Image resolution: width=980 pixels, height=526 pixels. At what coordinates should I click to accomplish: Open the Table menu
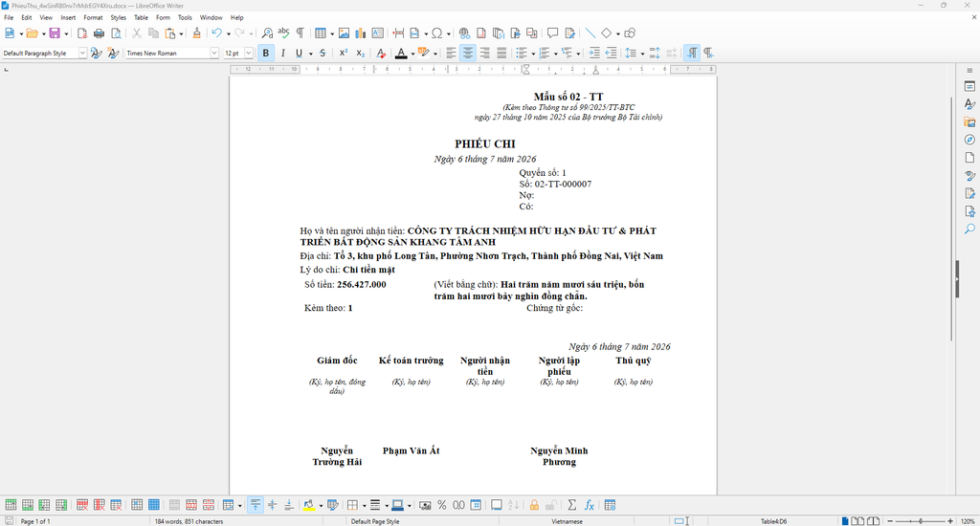coord(142,17)
